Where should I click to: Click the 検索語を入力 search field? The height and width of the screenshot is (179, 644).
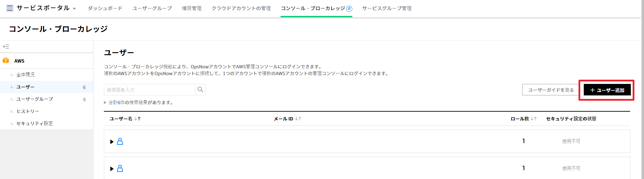point(150,90)
